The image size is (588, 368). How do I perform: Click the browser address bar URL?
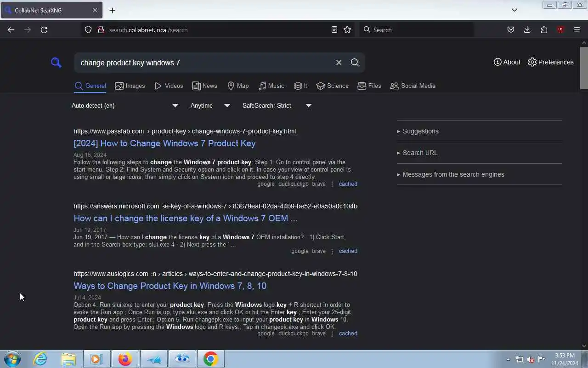tap(148, 30)
